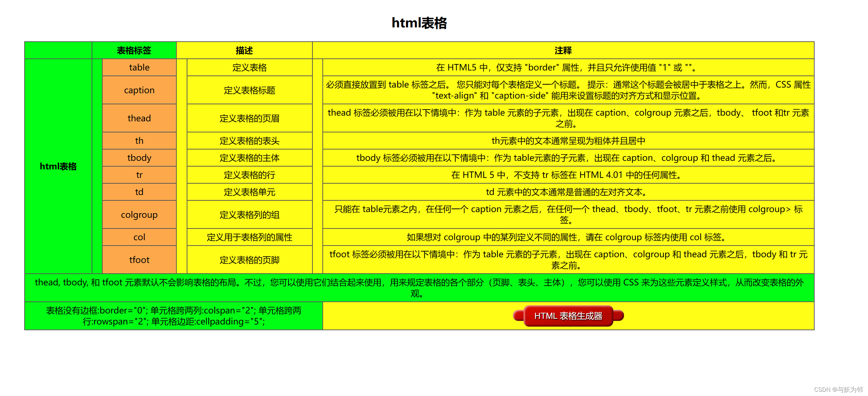Click the 定义表格单元 description cell

(250, 192)
